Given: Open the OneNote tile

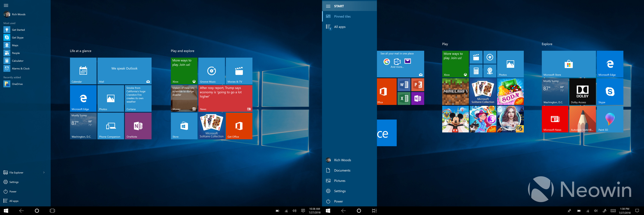Looking at the screenshot, I should [138, 126].
